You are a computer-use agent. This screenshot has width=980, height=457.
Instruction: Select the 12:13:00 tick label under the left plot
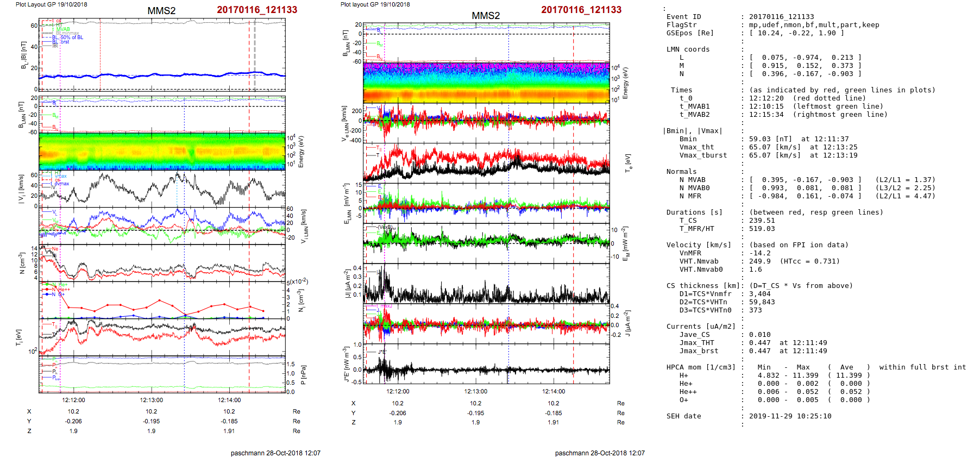(x=152, y=400)
